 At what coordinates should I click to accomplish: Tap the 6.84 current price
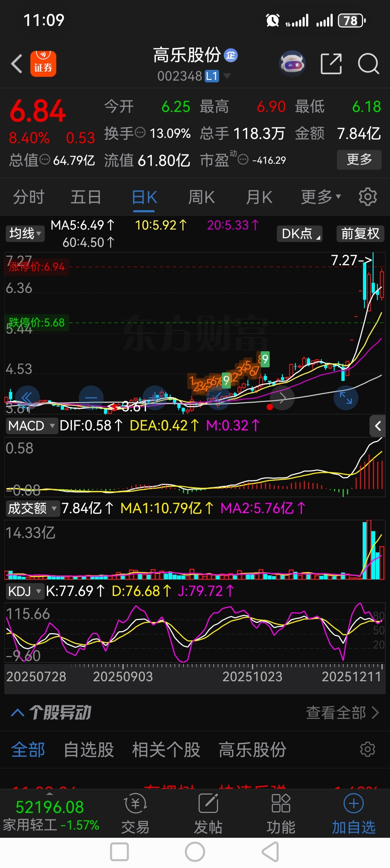pyautogui.click(x=38, y=111)
